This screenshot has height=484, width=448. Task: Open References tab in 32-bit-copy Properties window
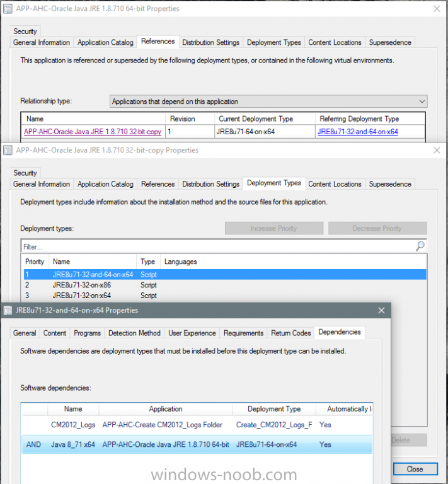point(158,184)
